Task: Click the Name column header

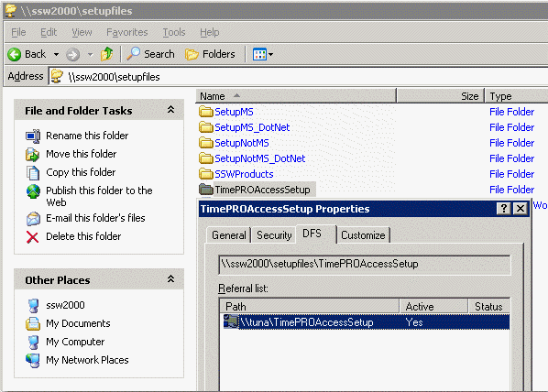Action: [x=296, y=96]
